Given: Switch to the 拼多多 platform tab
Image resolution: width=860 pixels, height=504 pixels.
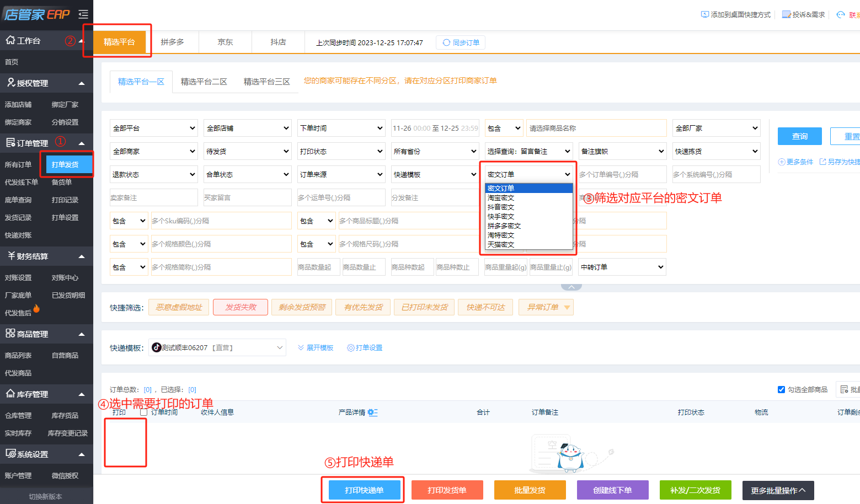Looking at the screenshot, I should [x=173, y=42].
